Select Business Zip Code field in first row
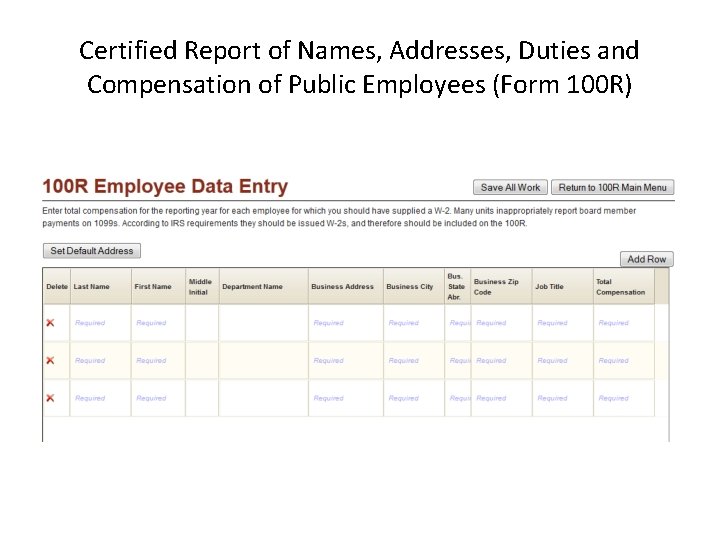This screenshot has height=540, width=720. (x=501, y=323)
